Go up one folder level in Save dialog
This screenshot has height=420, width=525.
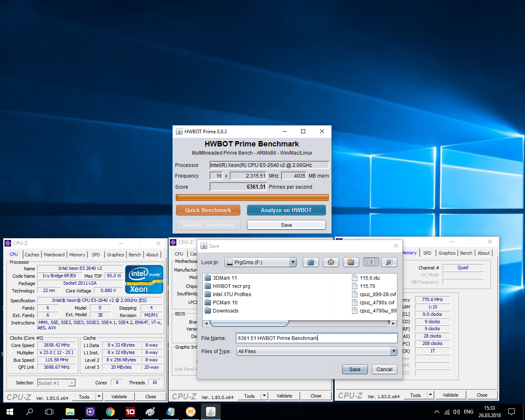coord(311,262)
